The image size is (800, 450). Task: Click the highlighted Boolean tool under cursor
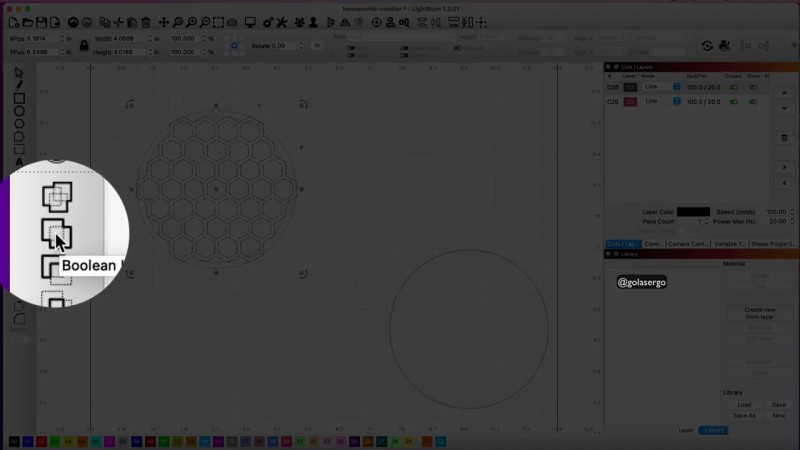pos(56,234)
